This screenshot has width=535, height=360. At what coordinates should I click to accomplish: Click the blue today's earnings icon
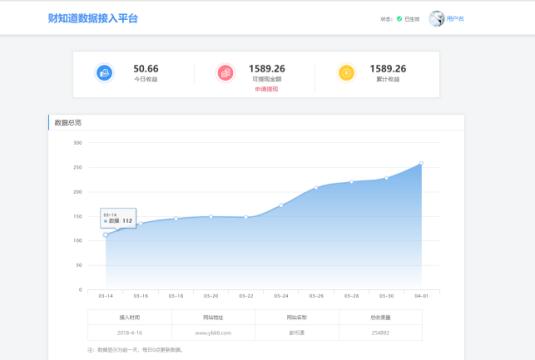tap(104, 73)
